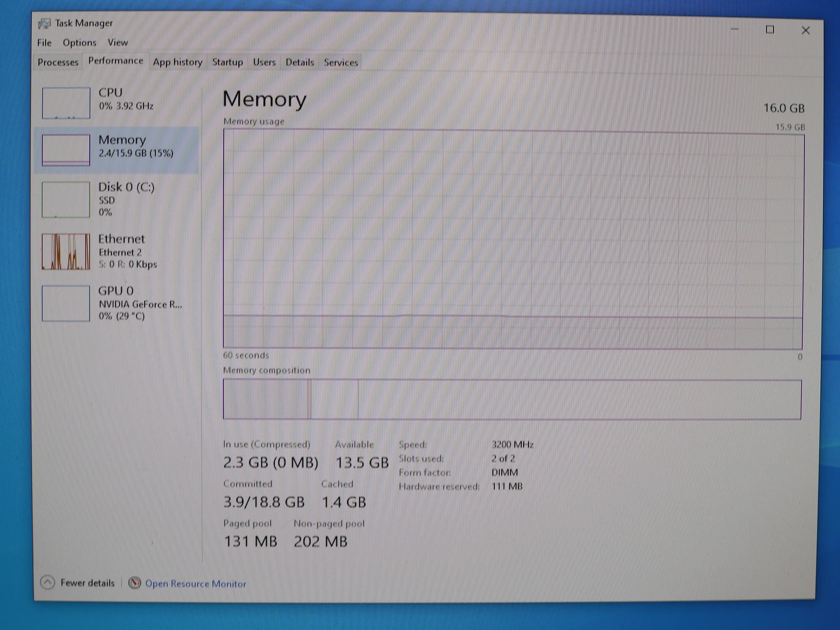This screenshot has width=840, height=630.
Task: Click the Resource Monitor gauge icon
Action: tap(135, 583)
